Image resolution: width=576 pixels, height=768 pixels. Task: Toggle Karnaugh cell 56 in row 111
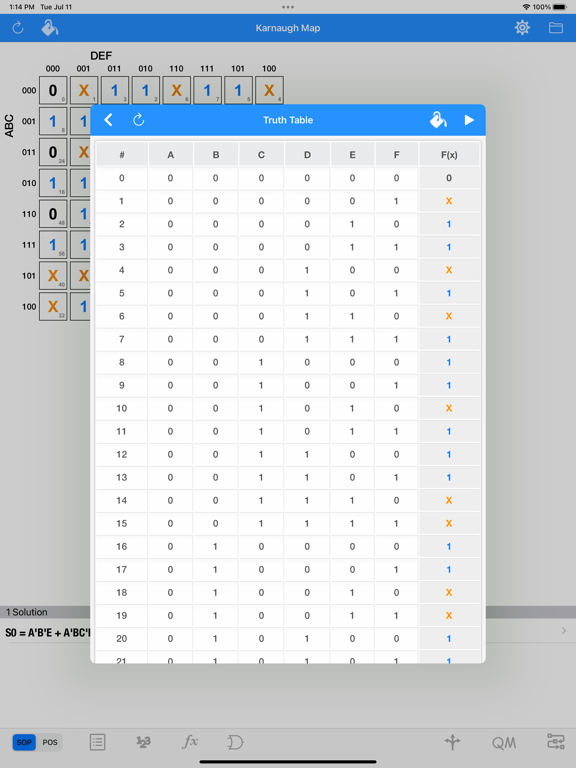(53, 244)
